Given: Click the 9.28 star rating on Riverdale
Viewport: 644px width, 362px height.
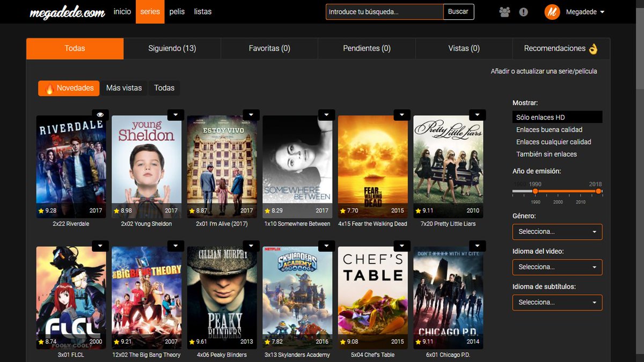Looking at the screenshot, I should 47,211.
